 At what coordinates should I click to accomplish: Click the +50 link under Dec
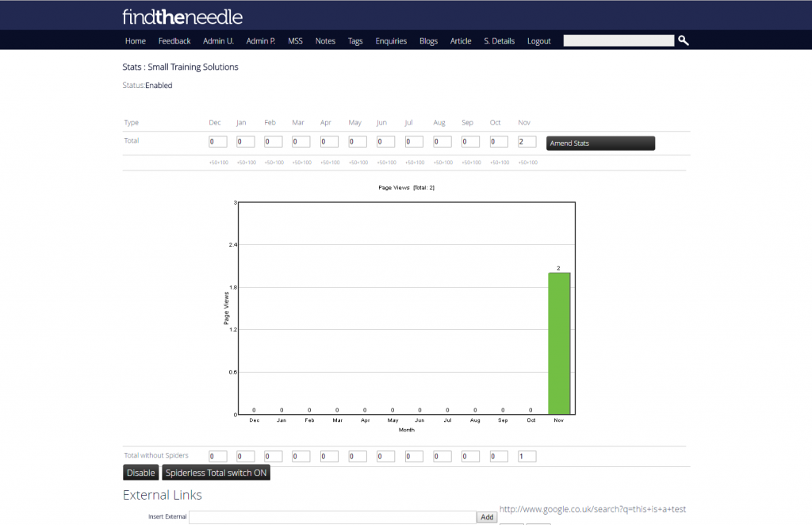click(x=213, y=163)
